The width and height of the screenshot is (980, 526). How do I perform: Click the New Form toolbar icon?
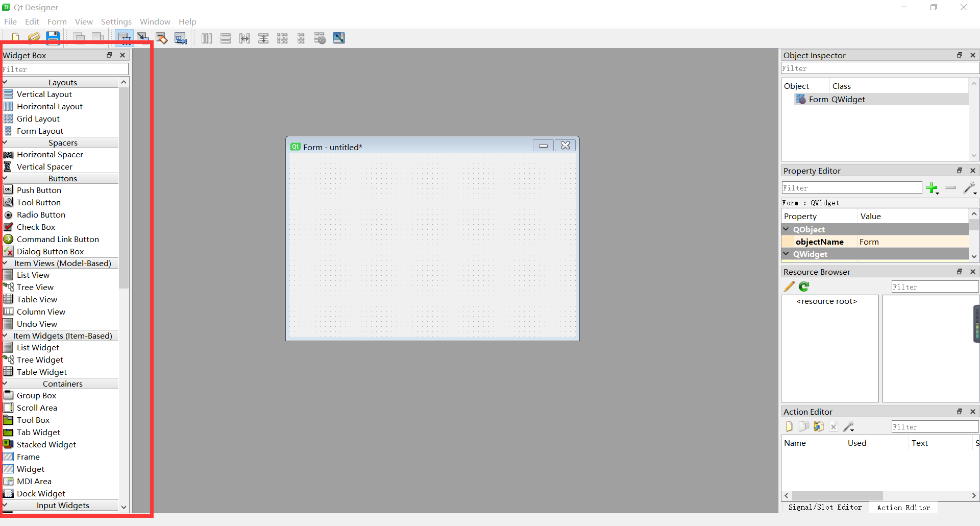15,37
